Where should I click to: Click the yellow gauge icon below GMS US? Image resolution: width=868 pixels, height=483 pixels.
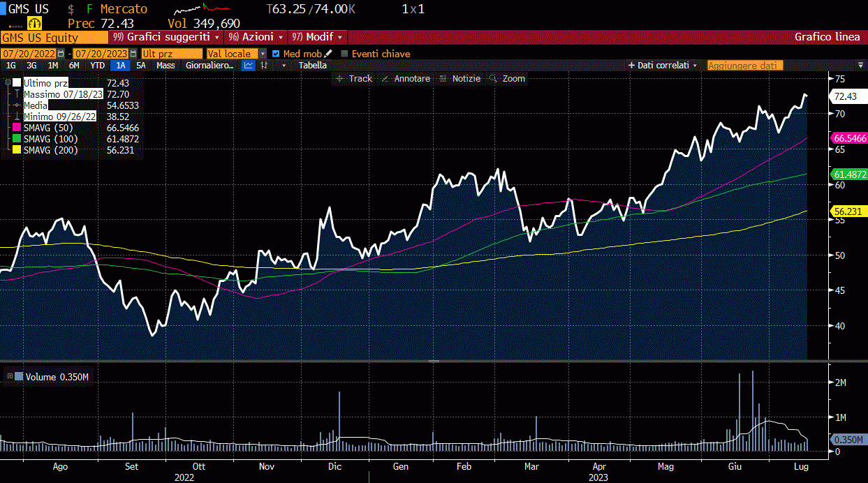(35, 23)
